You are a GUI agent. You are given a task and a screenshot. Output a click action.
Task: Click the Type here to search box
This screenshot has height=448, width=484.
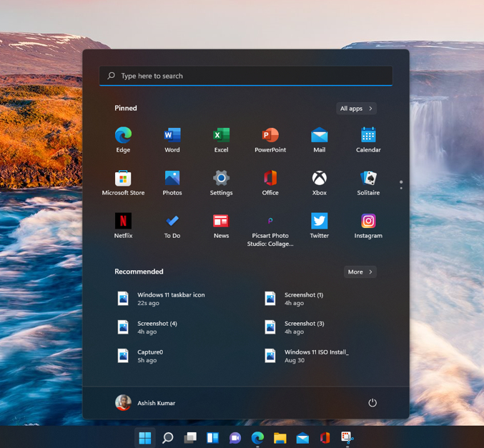pyautogui.click(x=246, y=76)
